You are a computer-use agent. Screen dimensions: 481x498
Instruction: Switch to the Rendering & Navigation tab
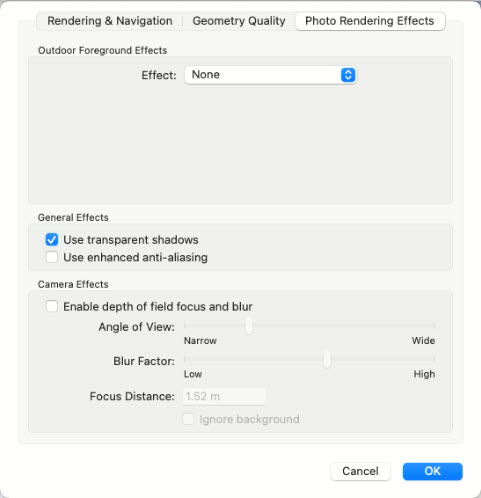pyautogui.click(x=110, y=21)
